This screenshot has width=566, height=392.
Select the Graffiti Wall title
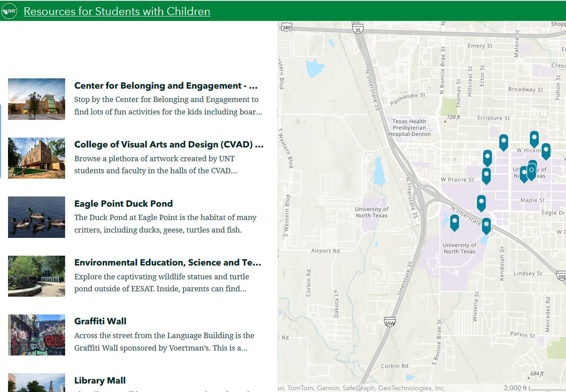click(100, 321)
